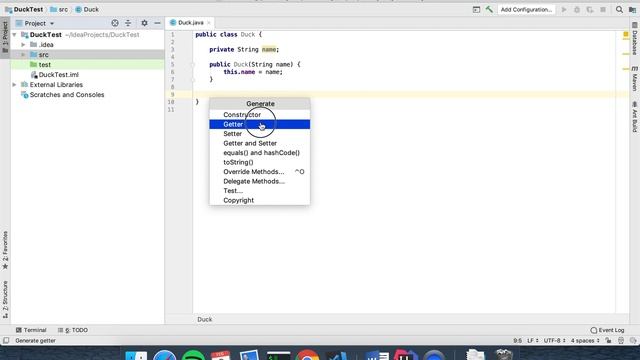Open the Ant Build tool window tab
Screen dimensions: 640x360
pos(635,117)
